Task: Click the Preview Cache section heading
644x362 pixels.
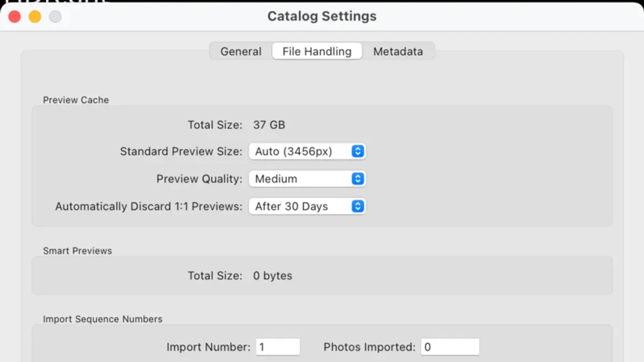Action: (76, 100)
